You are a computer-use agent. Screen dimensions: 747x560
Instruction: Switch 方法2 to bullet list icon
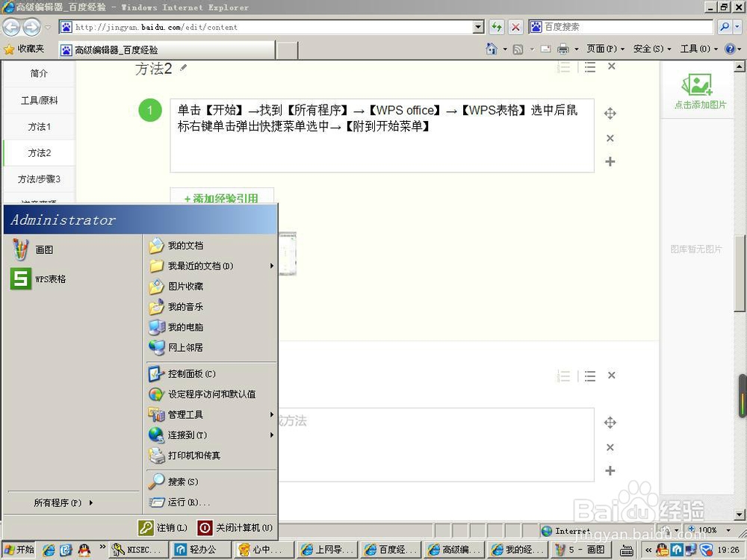590,67
